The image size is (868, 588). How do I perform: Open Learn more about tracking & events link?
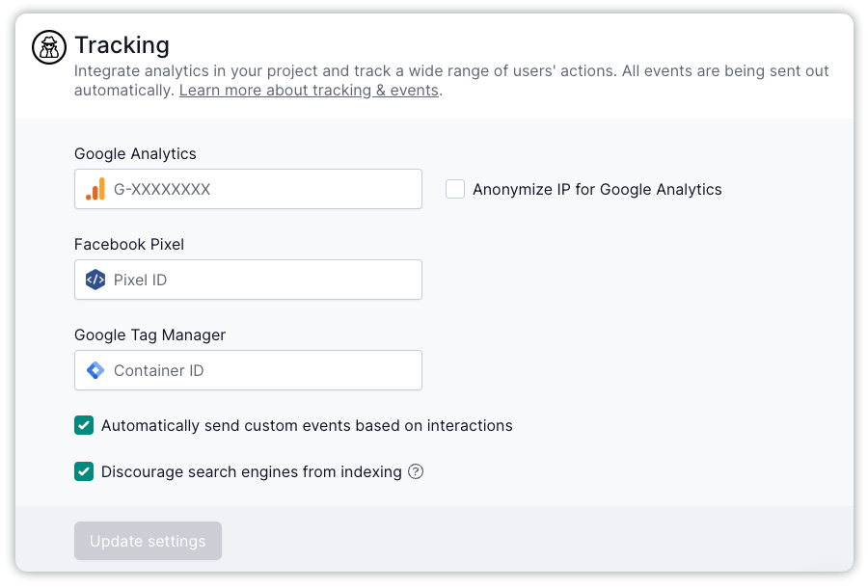pyautogui.click(x=309, y=91)
